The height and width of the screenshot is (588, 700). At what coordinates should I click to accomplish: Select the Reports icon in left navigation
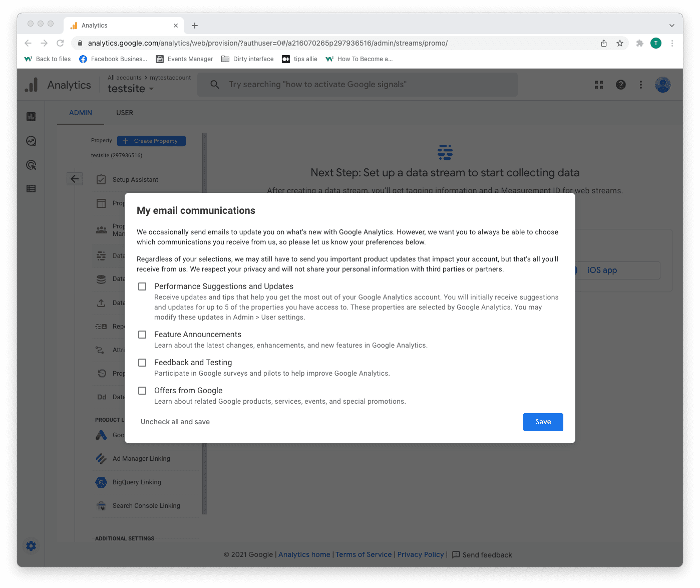(x=31, y=116)
